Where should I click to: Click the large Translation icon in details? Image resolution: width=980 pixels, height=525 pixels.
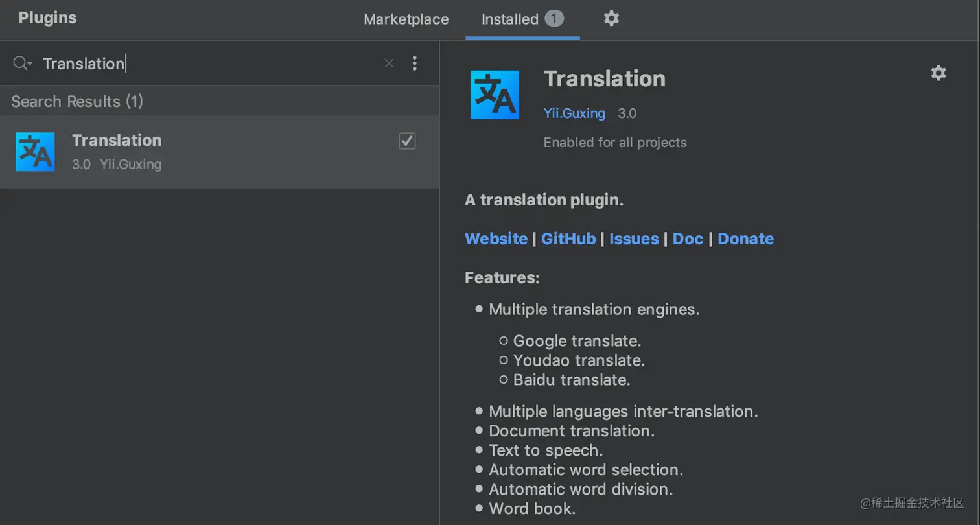495,95
